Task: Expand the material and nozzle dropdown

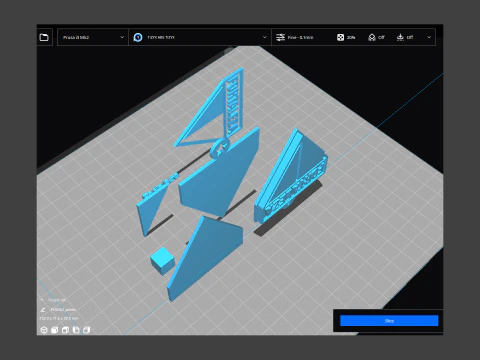Action: click(200, 37)
